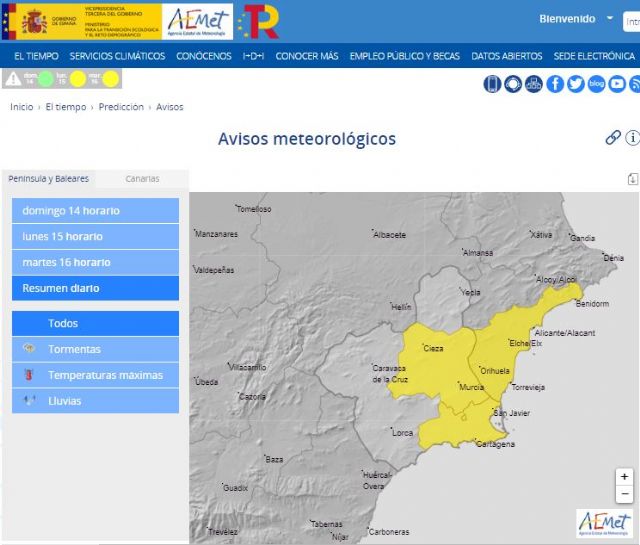
Task: Select domingo 14 horario
Action: coord(96,211)
